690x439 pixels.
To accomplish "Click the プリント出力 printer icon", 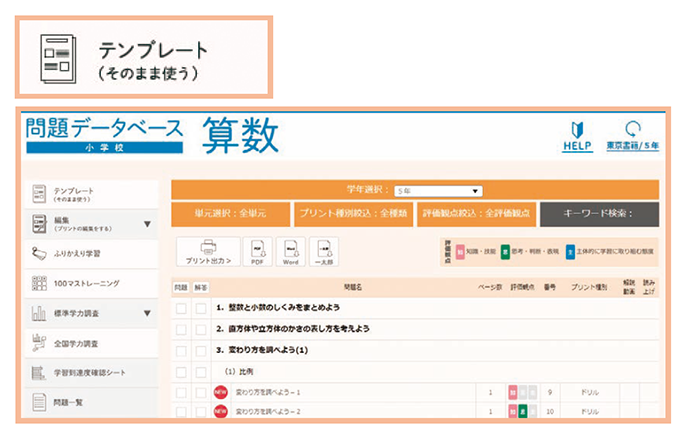I will (x=207, y=251).
